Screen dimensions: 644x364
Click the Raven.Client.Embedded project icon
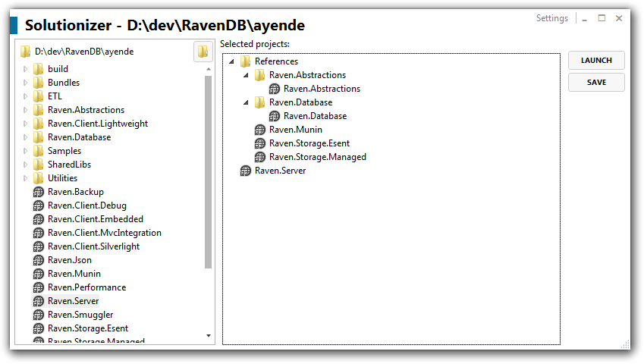[x=38, y=219]
